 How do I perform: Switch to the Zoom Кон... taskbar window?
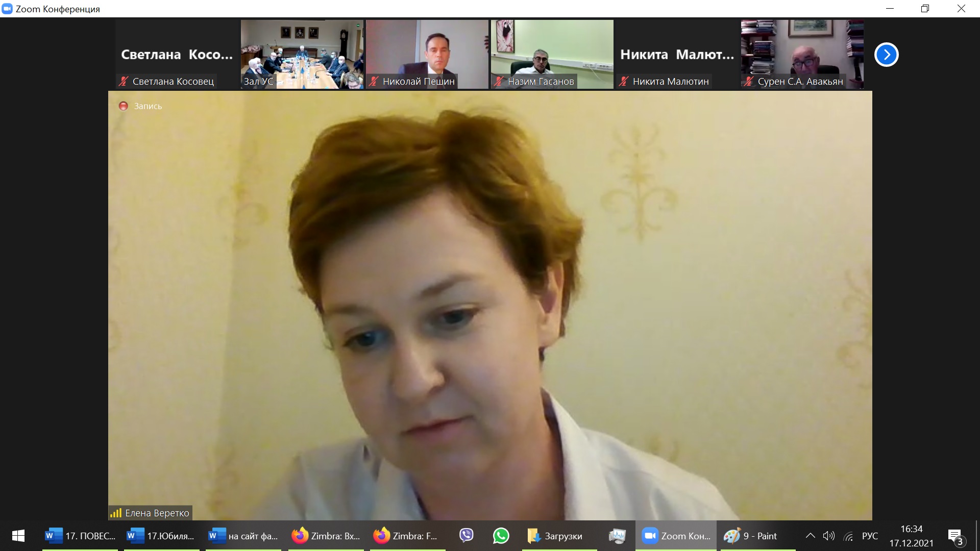click(x=676, y=536)
